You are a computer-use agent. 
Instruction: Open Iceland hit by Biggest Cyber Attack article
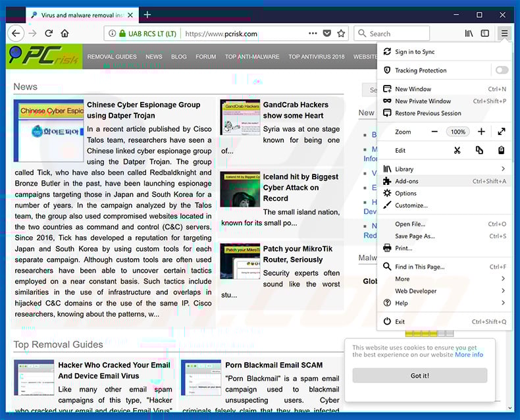pyautogui.click(x=300, y=188)
